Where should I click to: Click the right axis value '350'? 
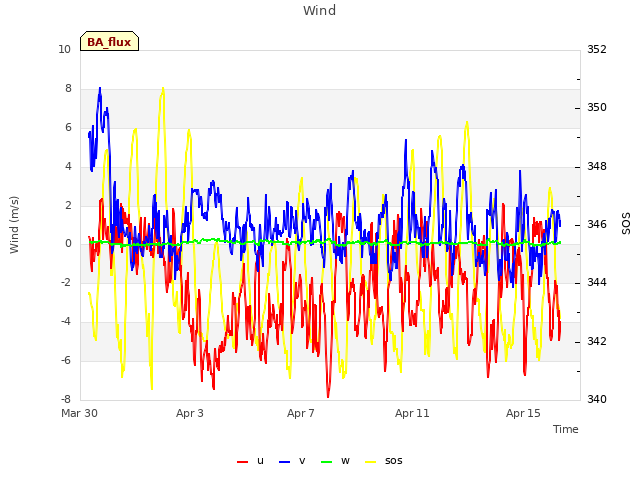[597, 108]
